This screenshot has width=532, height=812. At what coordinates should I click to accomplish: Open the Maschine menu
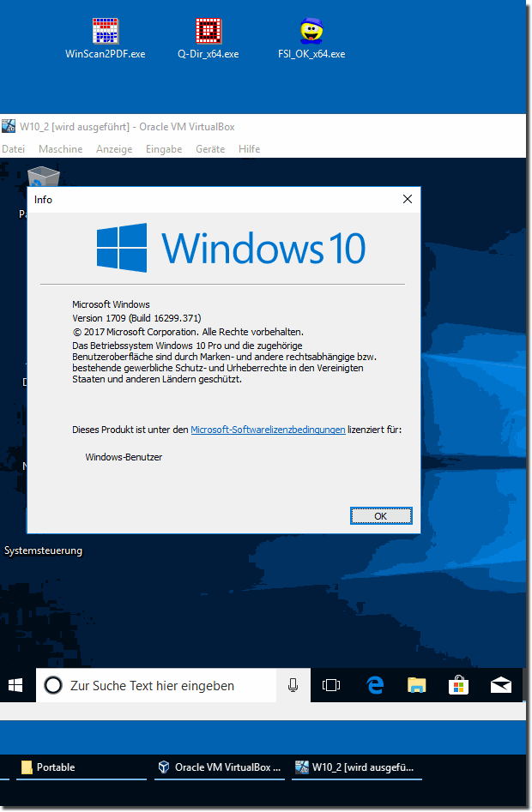pos(61,149)
